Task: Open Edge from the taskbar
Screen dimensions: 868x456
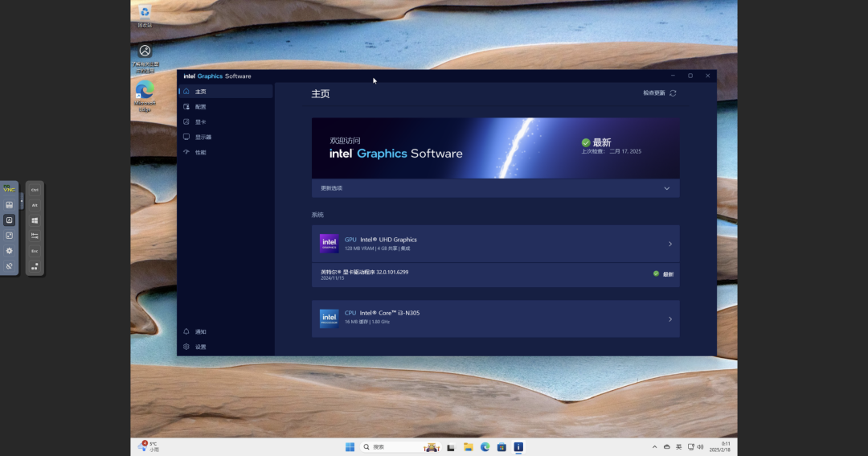Action: click(x=485, y=447)
